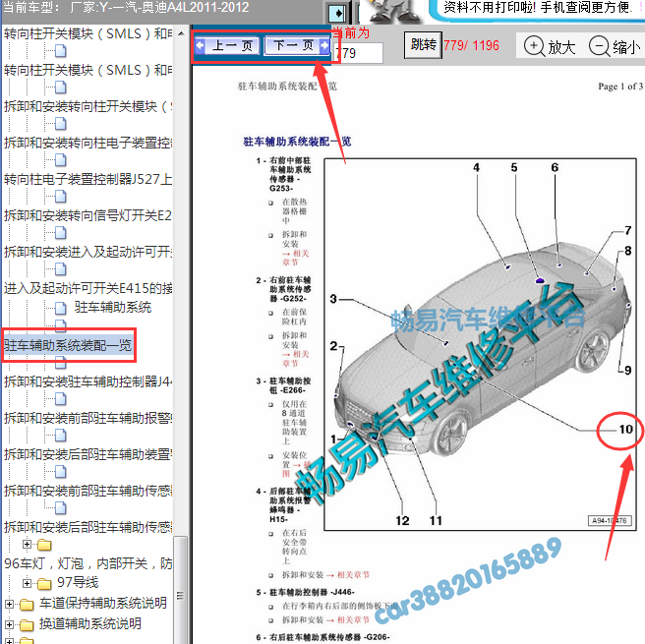Image resolution: width=645 pixels, height=644 pixels.
Task: Click the page counter text 779/ 1196
Action: (471, 45)
